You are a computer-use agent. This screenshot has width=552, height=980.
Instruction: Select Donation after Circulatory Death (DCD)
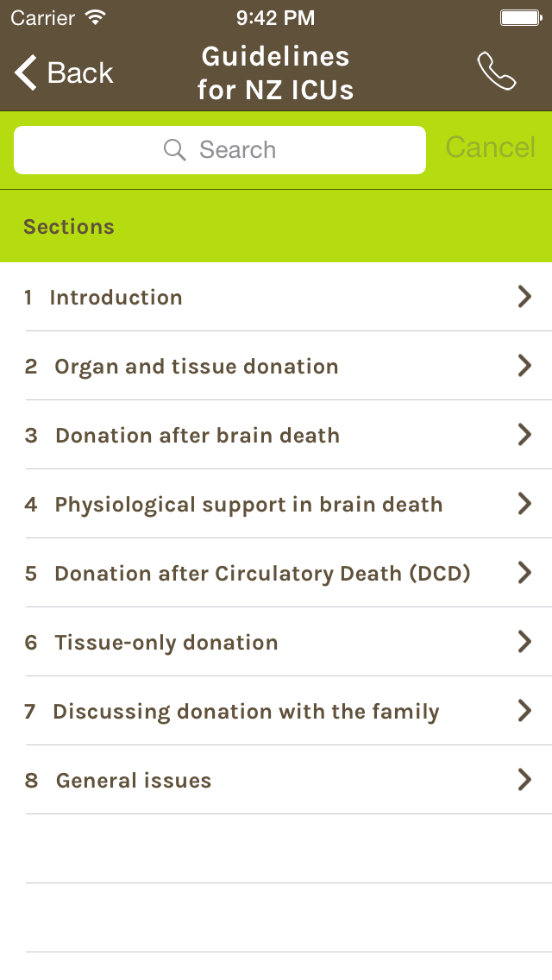262,574
